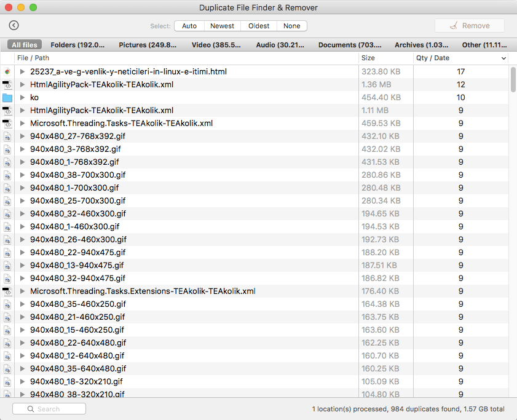
Task: Switch to the Archives tab
Action: pos(421,45)
